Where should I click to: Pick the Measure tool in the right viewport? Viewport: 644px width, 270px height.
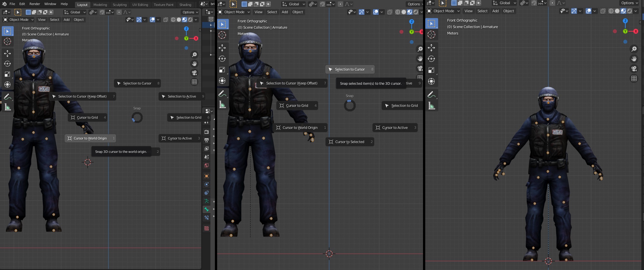(x=431, y=106)
